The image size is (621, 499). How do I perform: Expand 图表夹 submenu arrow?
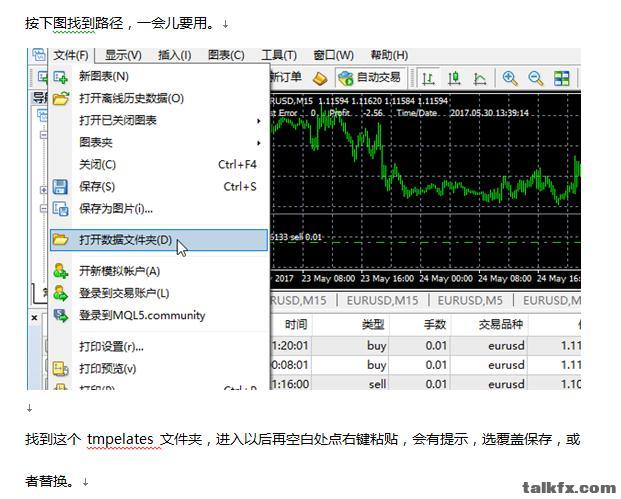click(x=259, y=143)
